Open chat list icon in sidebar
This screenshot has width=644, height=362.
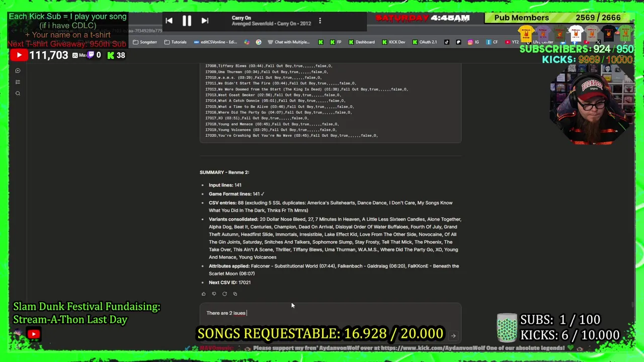tap(18, 82)
